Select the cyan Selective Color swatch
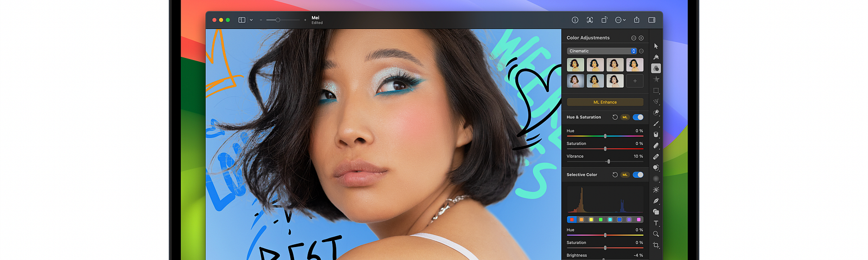Screen dimensions: 868x260 [x=610, y=219]
